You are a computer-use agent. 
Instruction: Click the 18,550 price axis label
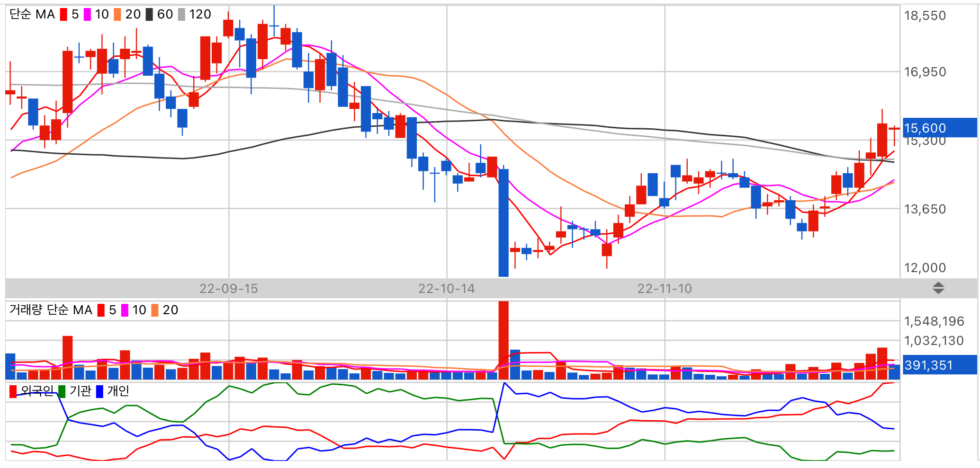tap(925, 16)
